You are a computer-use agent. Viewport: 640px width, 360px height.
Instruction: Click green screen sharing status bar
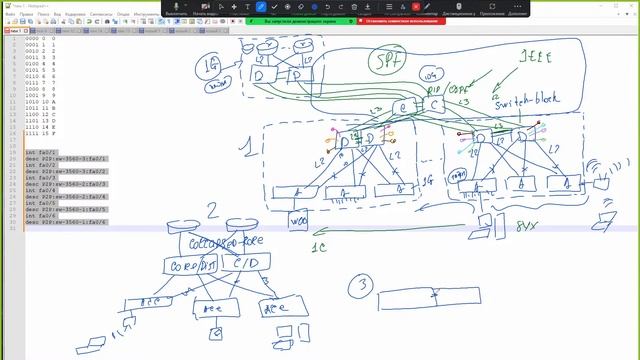pos(301,21)
